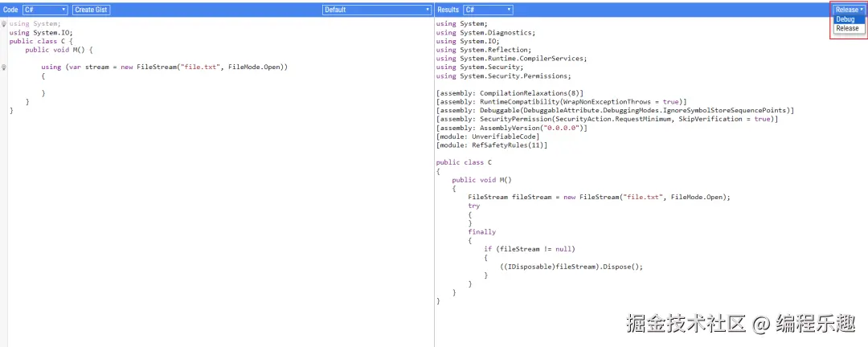Open the Default branch dropdown
Viewport: 868px width, 347px height.
(376, 10)
